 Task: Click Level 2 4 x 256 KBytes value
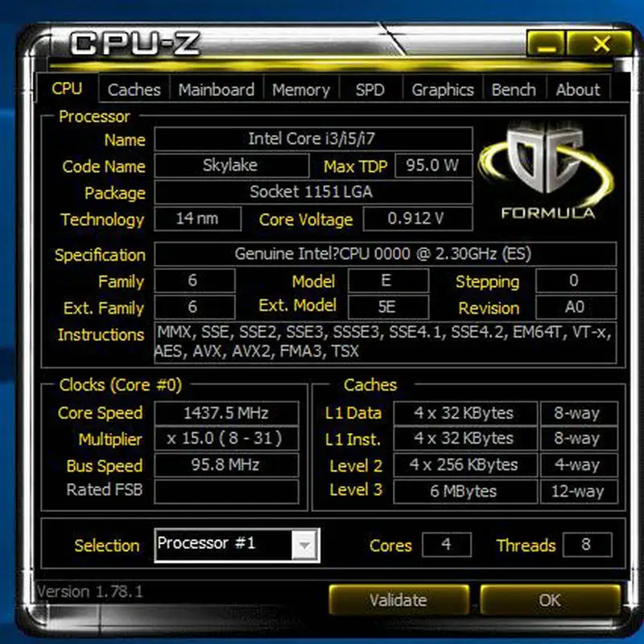pyautogui.click(x=465, y=465)
